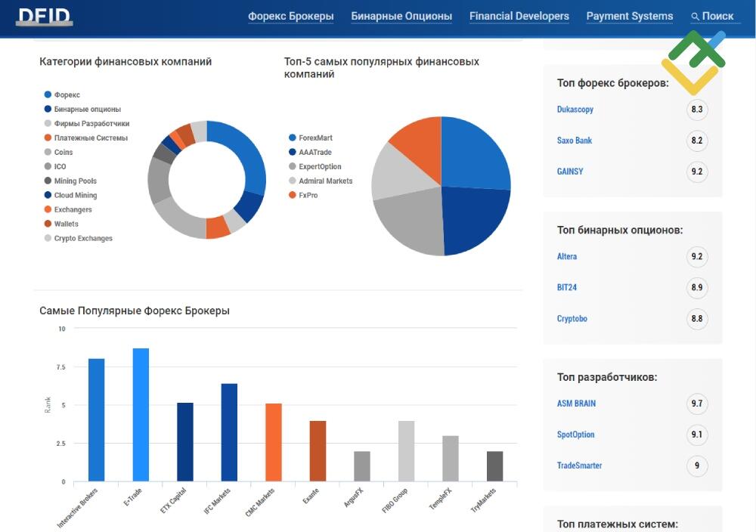Click Cryptobo's 8.8 rating badge

(697, 319)
